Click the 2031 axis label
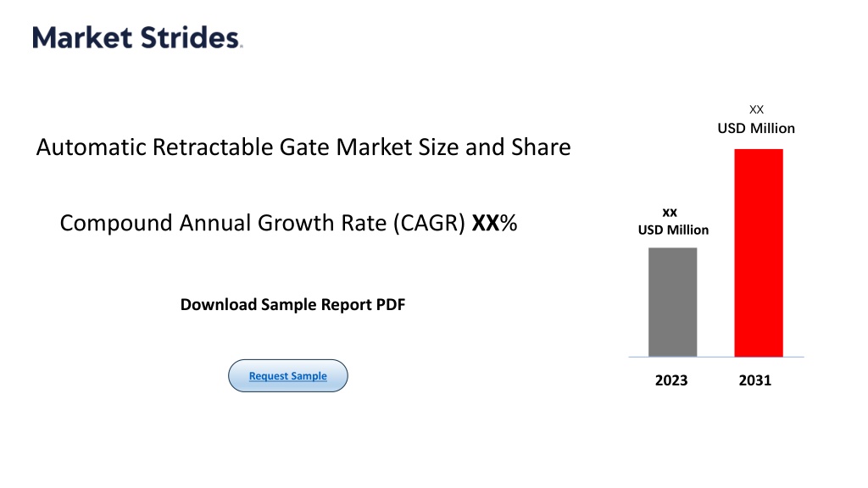Image resolution: width=868 pixels, height=488 pixels. [755, 380]
